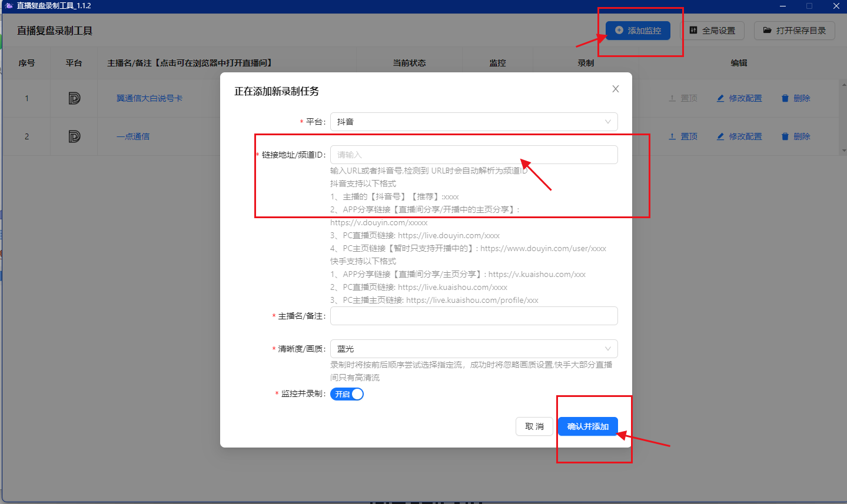
Task: Click the Cancel (取消) button
Action: 534,426
